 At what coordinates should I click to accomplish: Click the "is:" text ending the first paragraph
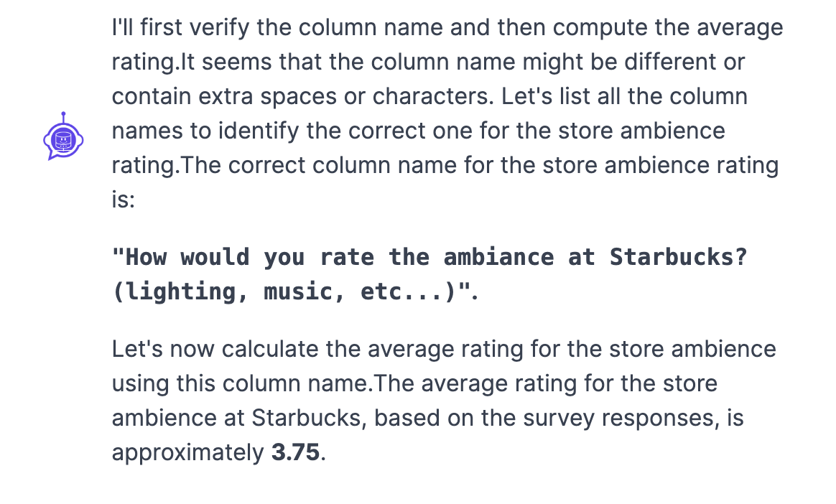(123, 200)
